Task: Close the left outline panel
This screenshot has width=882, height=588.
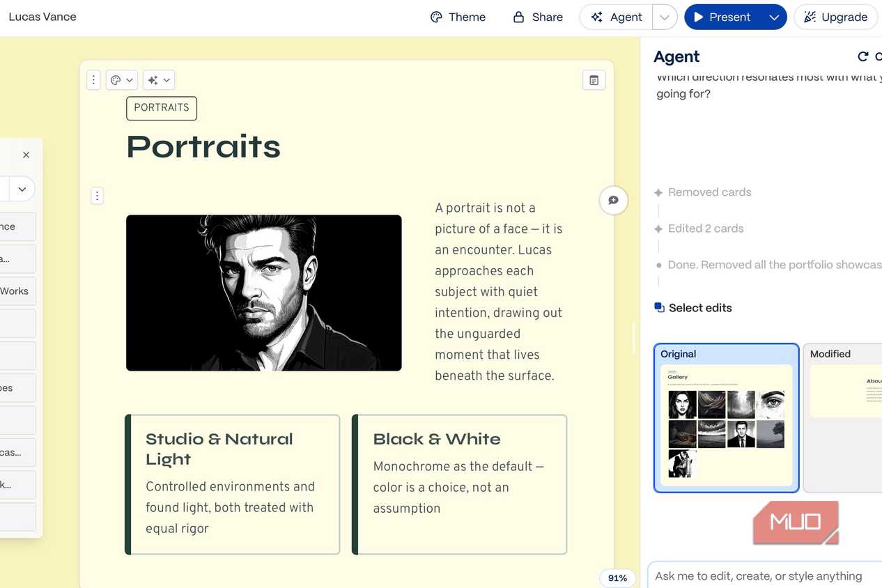Action: pos(26,155)
